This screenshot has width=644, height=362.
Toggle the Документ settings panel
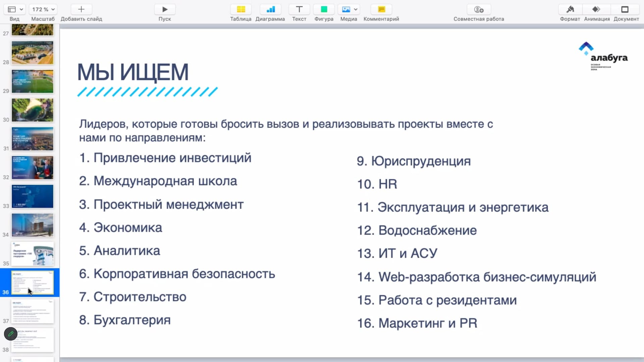tap(625, 9)
